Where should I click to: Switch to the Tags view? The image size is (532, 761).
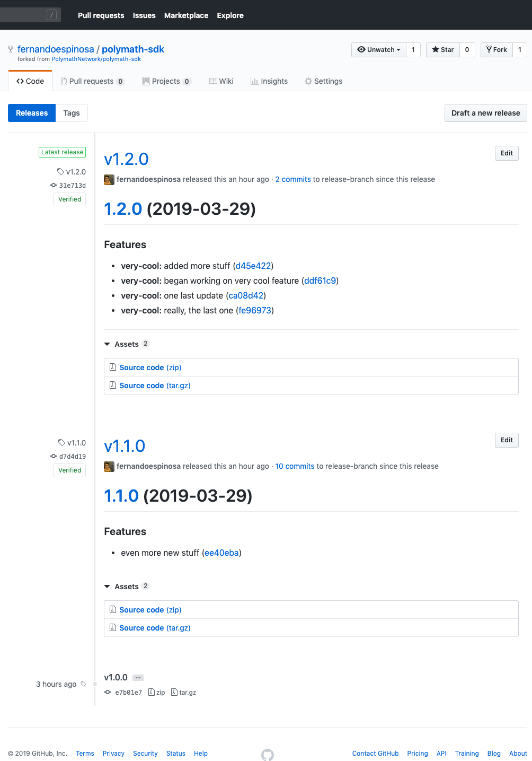(72, 113)
